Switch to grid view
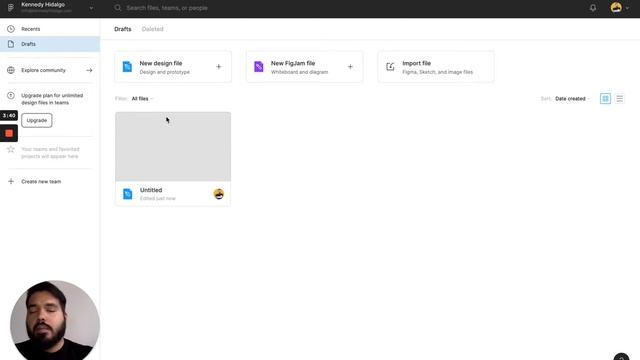Viewport: 640px width, 360px height. [x=605, y=99]
